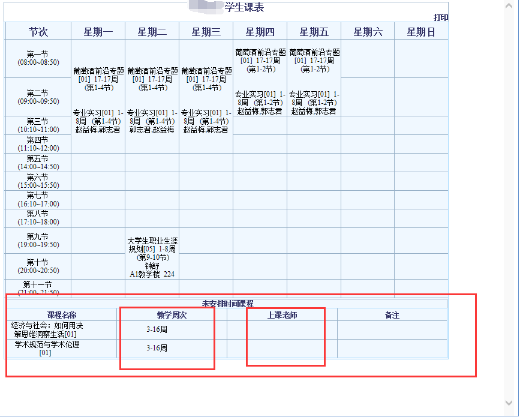Click the 学生课表 page title
520x420 pixels.
tap(244, 8)
